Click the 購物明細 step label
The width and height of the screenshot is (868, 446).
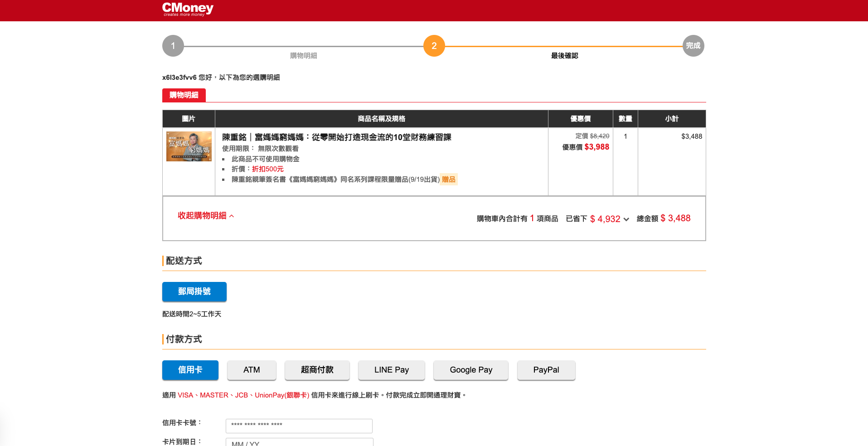click(303, 56)
